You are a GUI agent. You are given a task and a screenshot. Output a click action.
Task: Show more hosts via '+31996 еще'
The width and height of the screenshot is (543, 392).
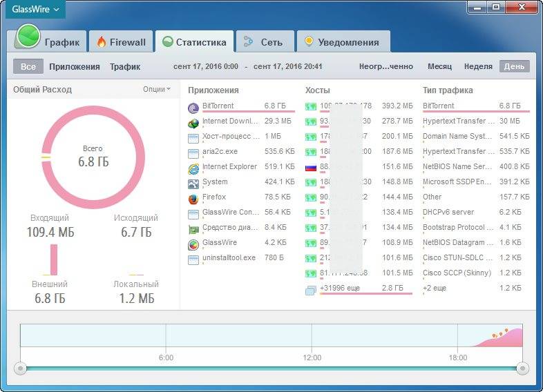340,288
